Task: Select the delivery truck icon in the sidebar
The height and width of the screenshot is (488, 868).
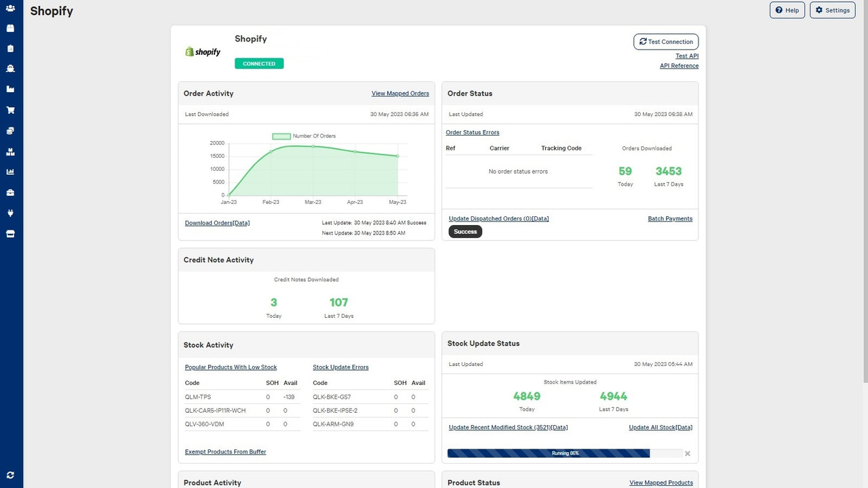Action: (12, 68)
